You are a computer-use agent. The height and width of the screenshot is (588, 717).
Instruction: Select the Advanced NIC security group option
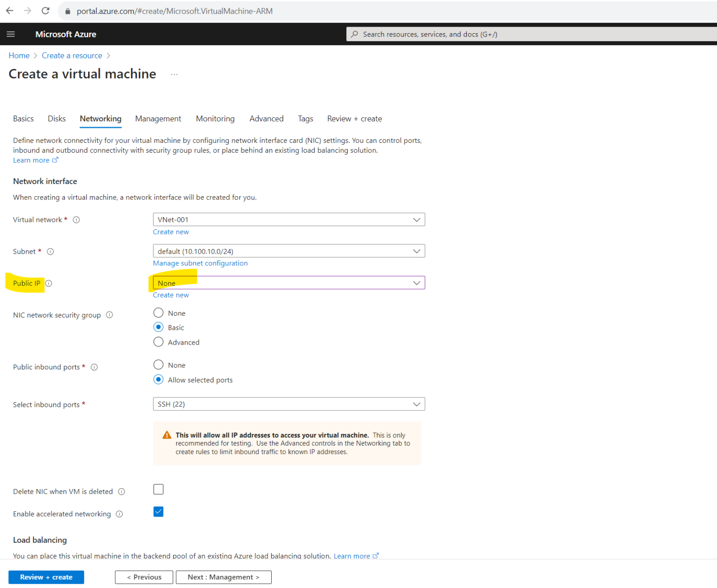pyautogui.click(x=158, y=342)
